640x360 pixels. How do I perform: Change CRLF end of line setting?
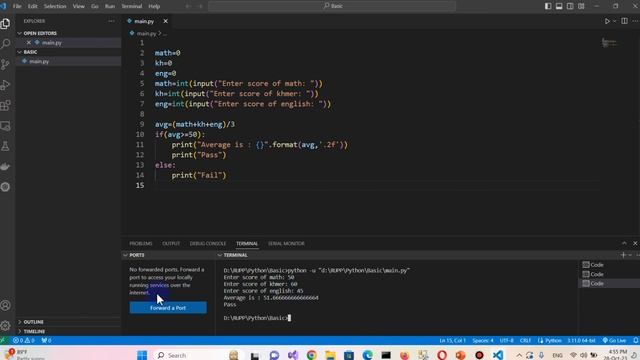tap(525, 340)
